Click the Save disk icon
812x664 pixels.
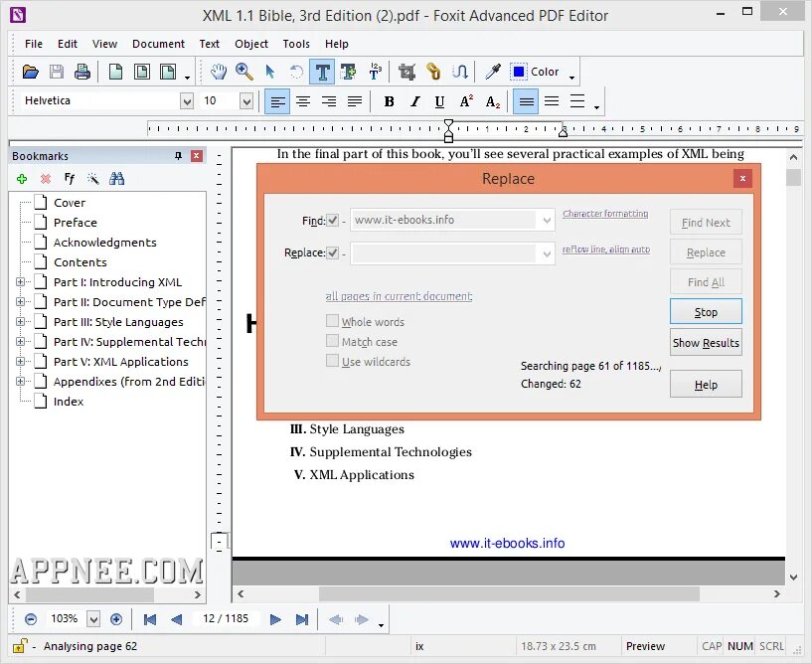(57, 72)
